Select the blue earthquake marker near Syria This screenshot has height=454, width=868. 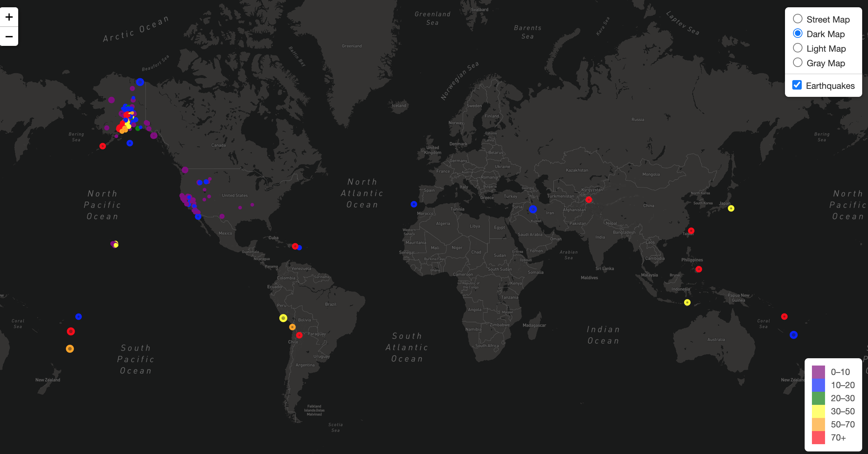click(x=533, y=209)
